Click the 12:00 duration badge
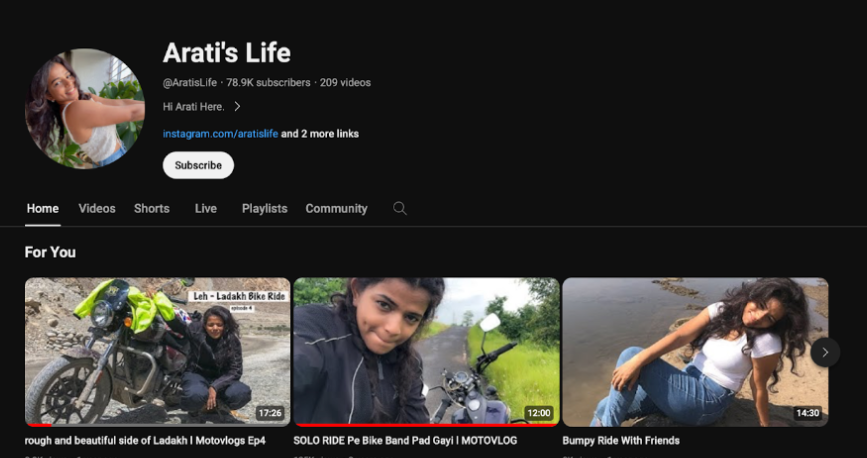The width and height of the screenshot is (867, 458). click(539, 413)
